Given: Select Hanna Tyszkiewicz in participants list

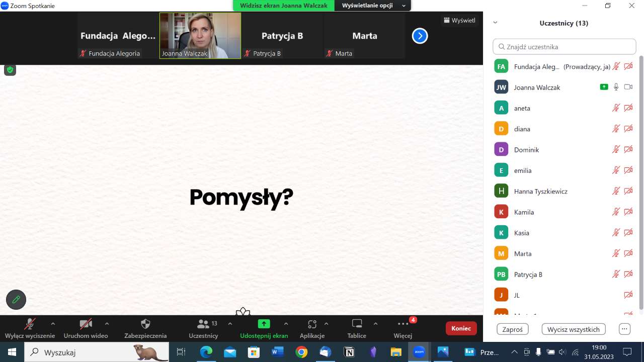Looking at the screenshot, I should point(540,191).
